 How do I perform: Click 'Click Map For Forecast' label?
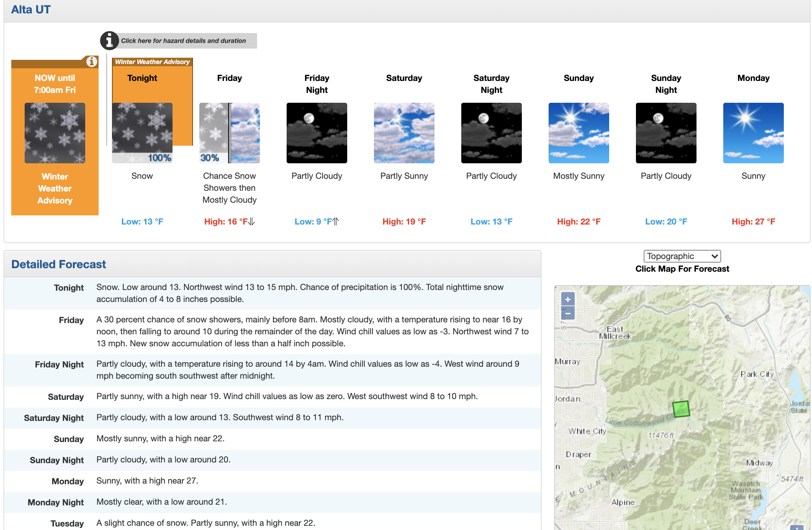click(682, 269)
